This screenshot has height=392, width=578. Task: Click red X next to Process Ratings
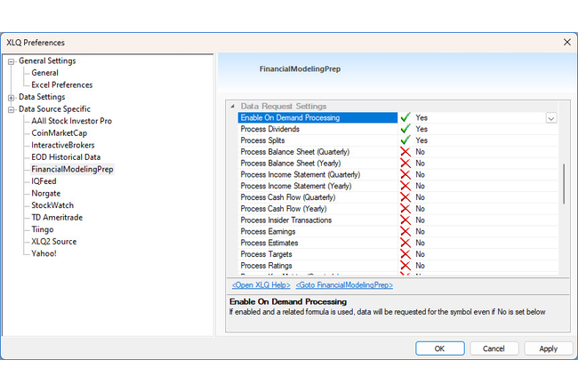pos(405,266)
